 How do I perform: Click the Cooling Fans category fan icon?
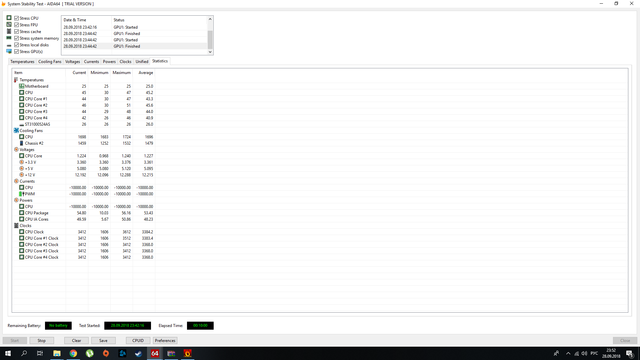16,131
